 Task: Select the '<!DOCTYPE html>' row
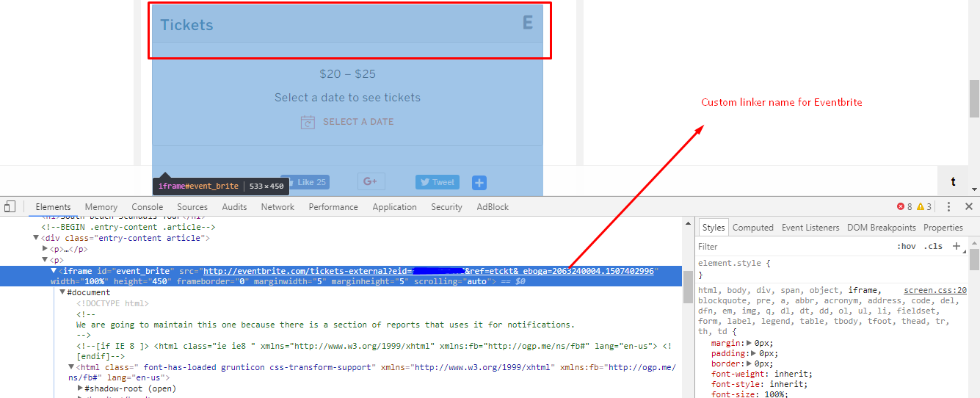point(112,303)
